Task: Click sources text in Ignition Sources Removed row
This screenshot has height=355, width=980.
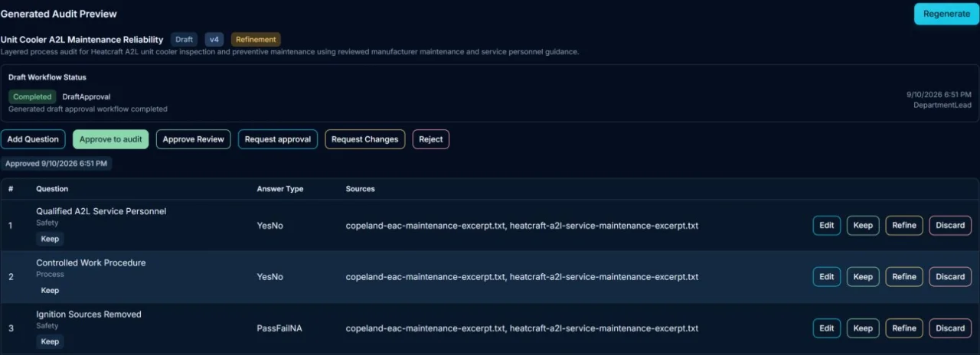Action: coord(522,328)
